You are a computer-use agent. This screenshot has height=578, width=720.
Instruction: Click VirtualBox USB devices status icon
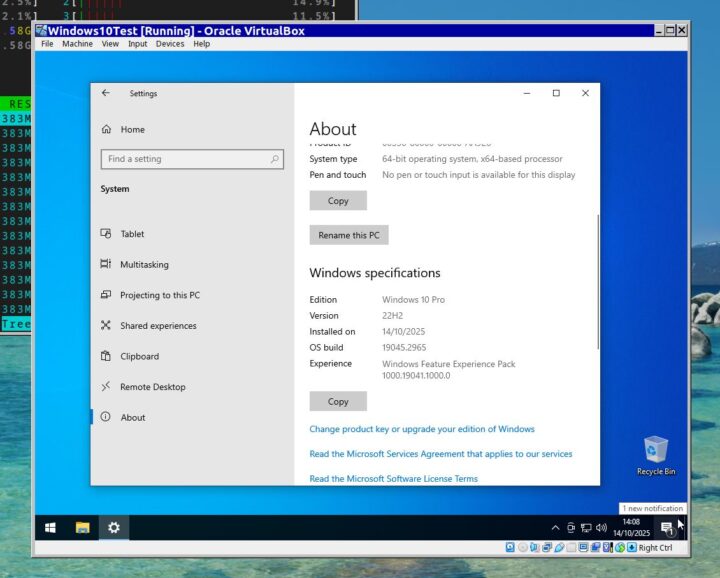pyautogui.click(x=559, y=547)
